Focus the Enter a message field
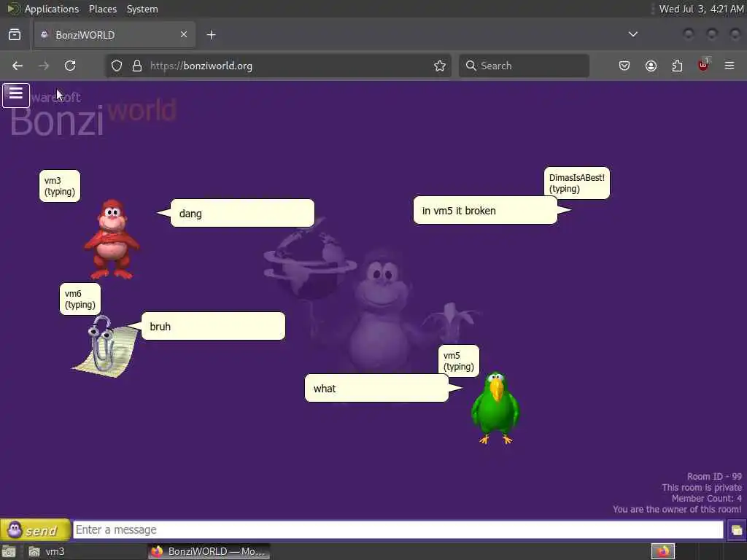Viewport: 747px width, 560px height. [x=398, y=529]
